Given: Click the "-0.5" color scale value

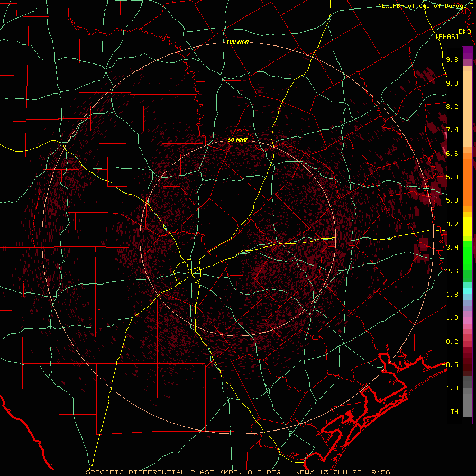Looking at the screenshot, I should pyautogui.click(x=450, y=364).
